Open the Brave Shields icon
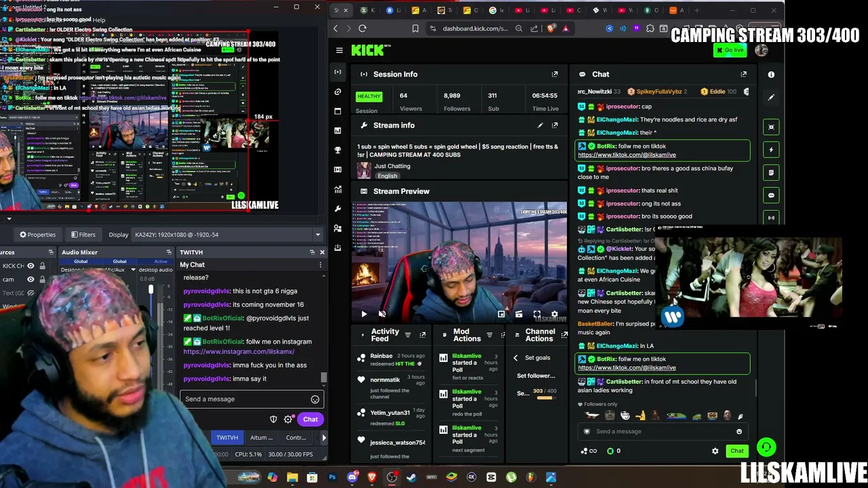 pyautogui.click(x=551, y=28)
